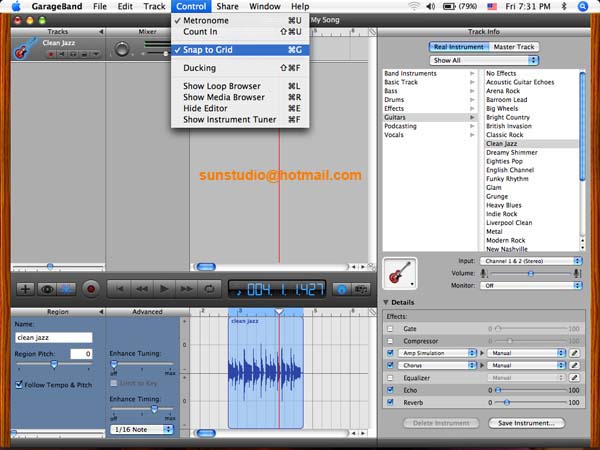Viewport: 600px width, 450px height.
Task: Select Count In menu item
Action: coord(240,32)
